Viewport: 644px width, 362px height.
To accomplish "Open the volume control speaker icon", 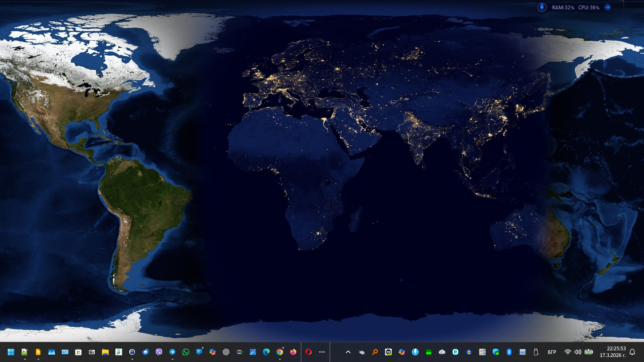I will pos(578,352).
